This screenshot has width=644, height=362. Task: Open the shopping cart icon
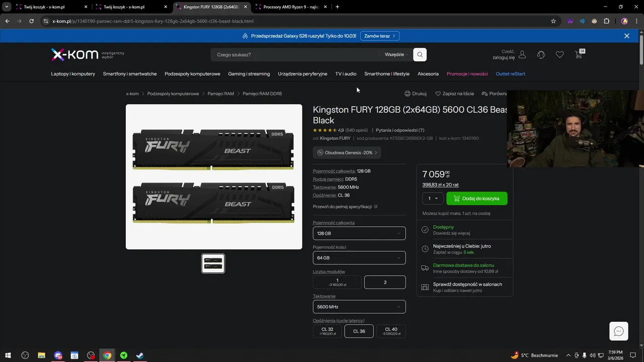(x=579, y=54)
